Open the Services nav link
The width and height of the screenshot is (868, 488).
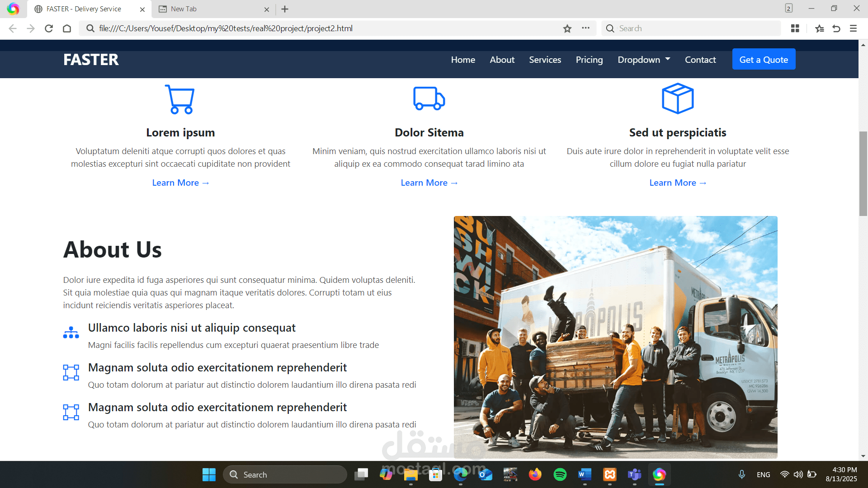coord(545,60)
